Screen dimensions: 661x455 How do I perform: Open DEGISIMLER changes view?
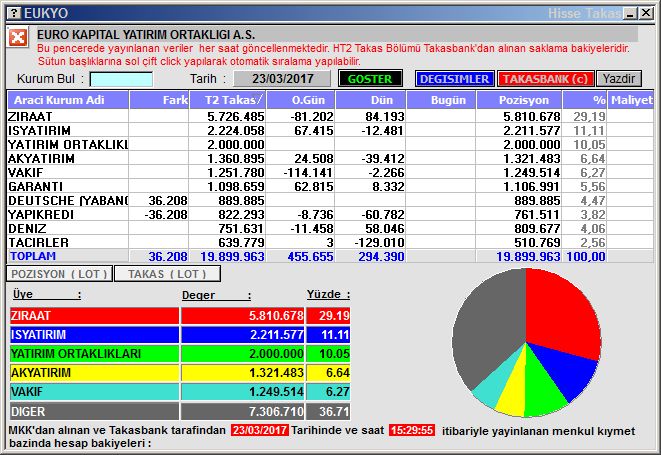click(x=454, y=79)
